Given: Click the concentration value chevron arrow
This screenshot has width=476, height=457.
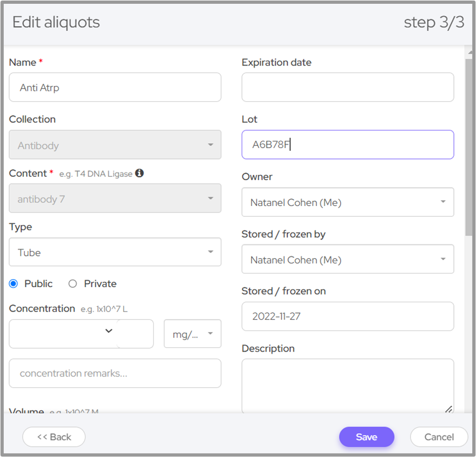Looking at the screenshot, I should click(x=109, y=331).
